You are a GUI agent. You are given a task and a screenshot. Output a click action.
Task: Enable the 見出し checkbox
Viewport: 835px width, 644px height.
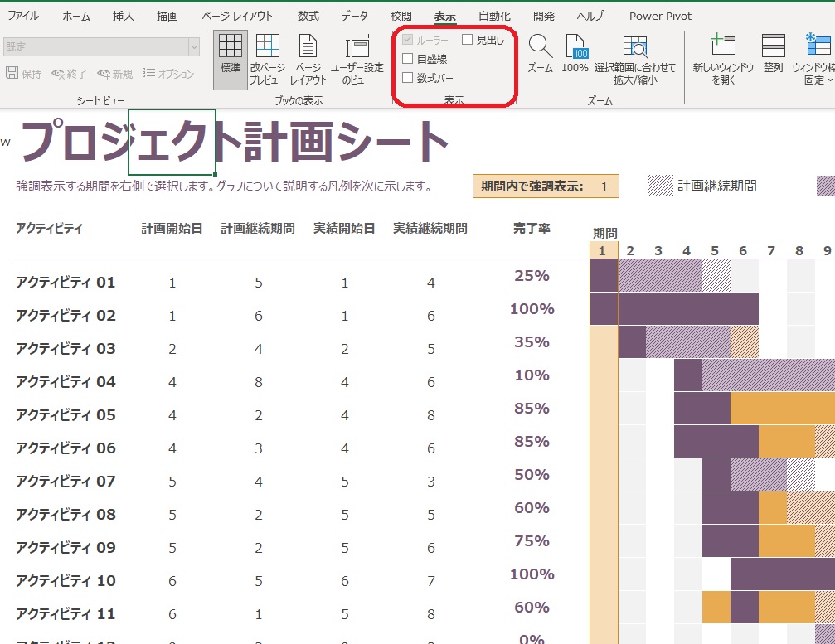(x=468, y=40)
